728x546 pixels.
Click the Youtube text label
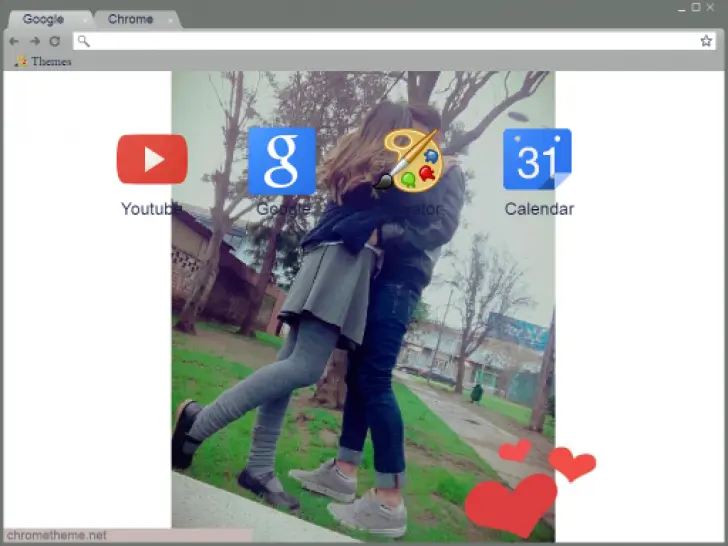point(151,209)
